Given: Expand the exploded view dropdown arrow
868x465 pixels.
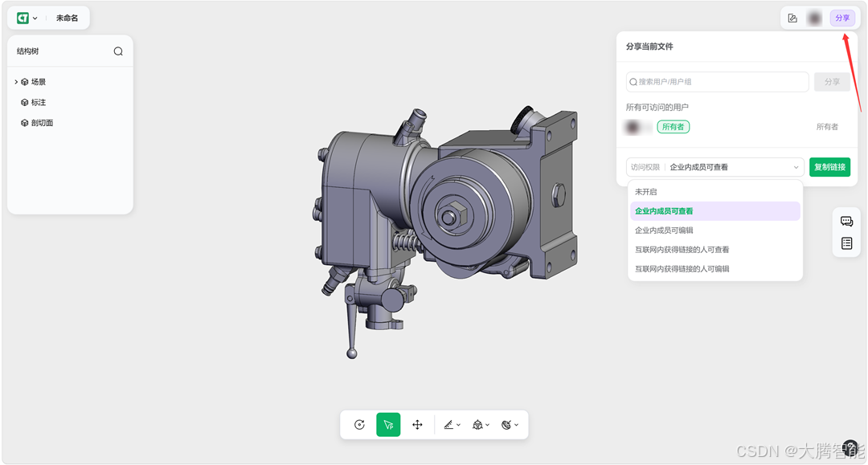Looking at the screenshot, I should 487,425.
